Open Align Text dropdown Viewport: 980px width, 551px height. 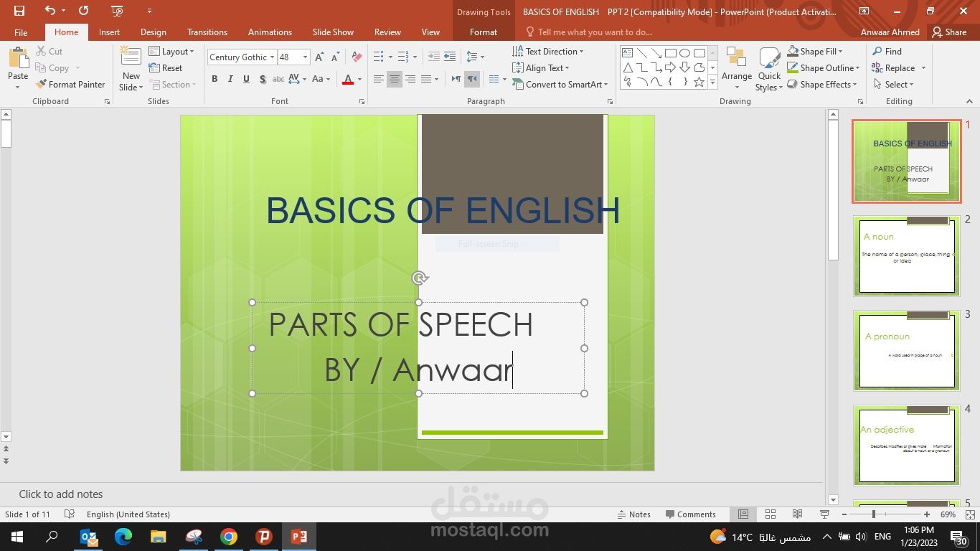pos(541,68)
